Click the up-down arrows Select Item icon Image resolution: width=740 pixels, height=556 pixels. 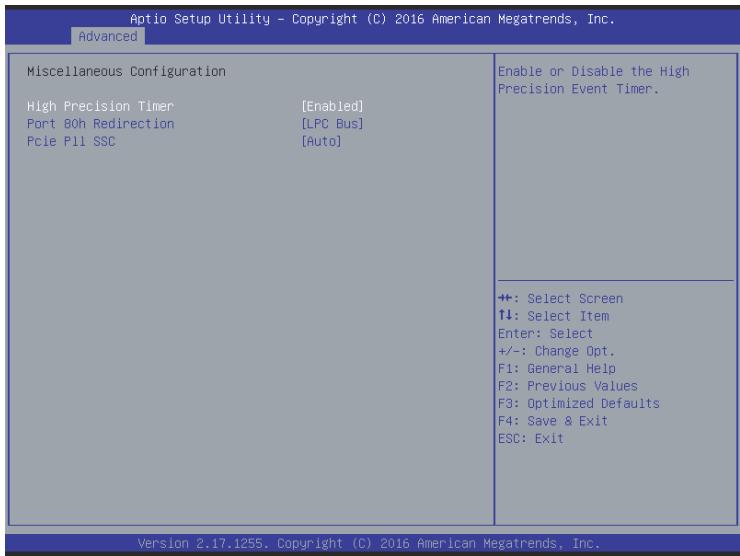click(505, 315)
